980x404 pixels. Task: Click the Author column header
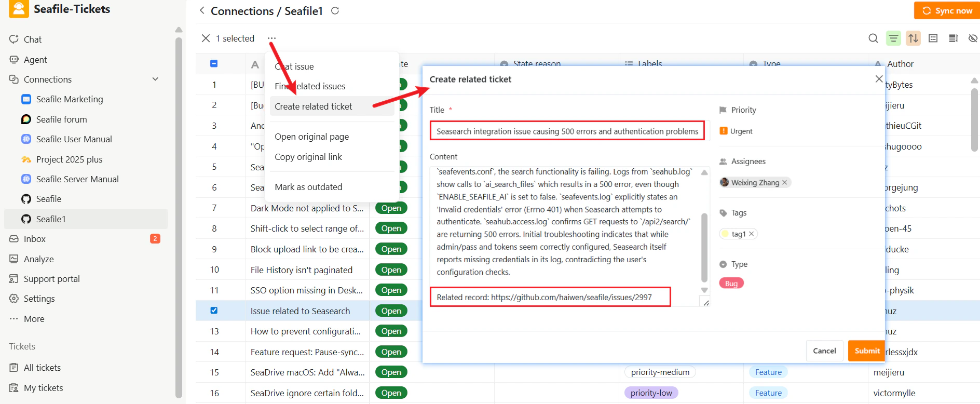pos(900,64)
